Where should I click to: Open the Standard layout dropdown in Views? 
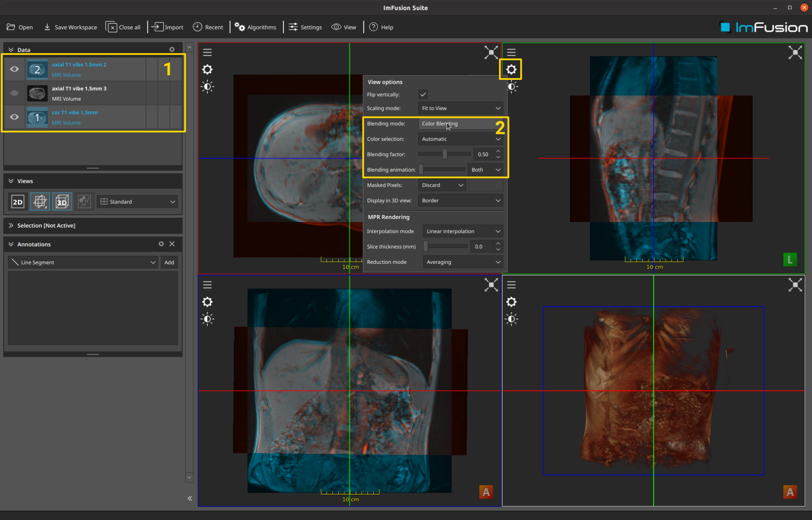(x=137, y=202)
